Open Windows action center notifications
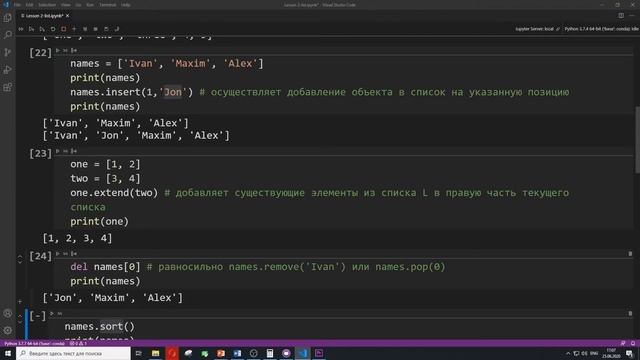 click(630, 353)
